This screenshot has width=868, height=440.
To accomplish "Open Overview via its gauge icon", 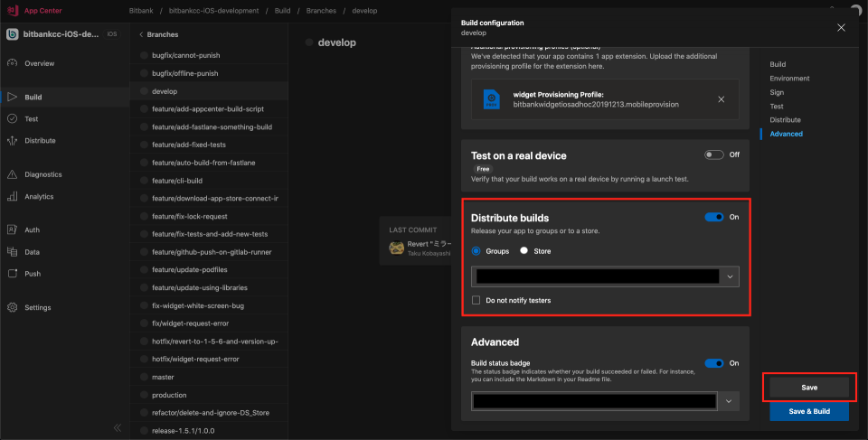I will [x=12, y=63].
